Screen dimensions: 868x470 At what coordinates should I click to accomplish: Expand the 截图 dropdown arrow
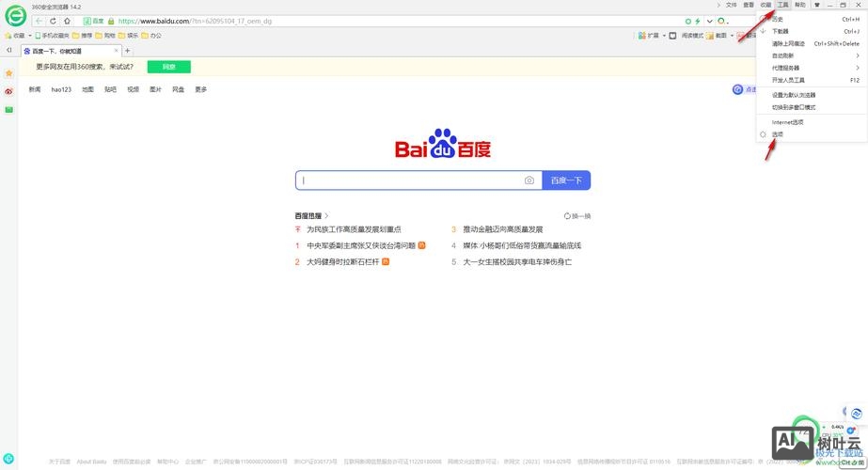point(732,36)
